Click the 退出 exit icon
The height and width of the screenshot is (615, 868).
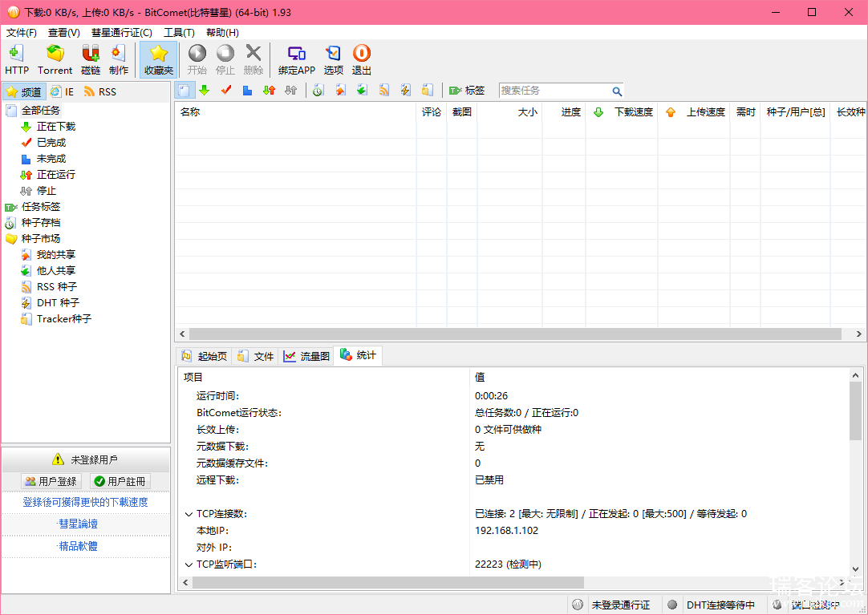coord(362,59)
